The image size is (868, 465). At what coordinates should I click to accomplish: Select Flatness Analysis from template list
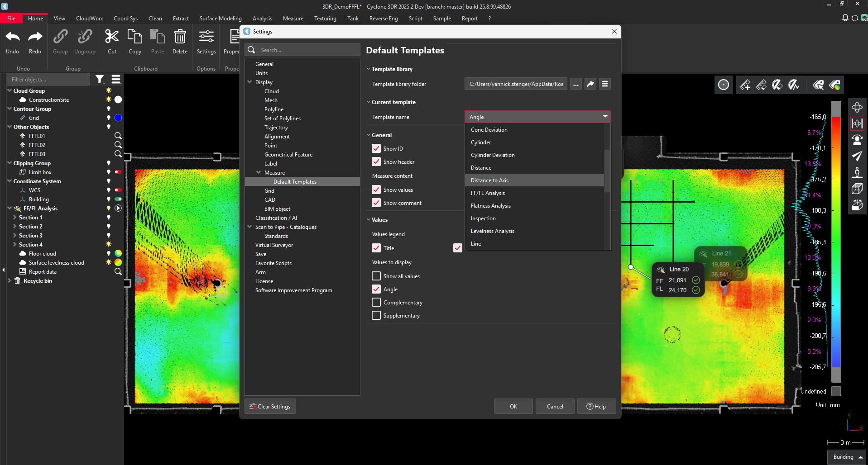491,206
